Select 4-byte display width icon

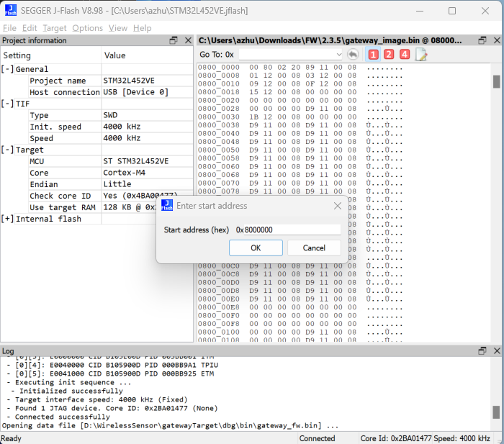[405, 54]
